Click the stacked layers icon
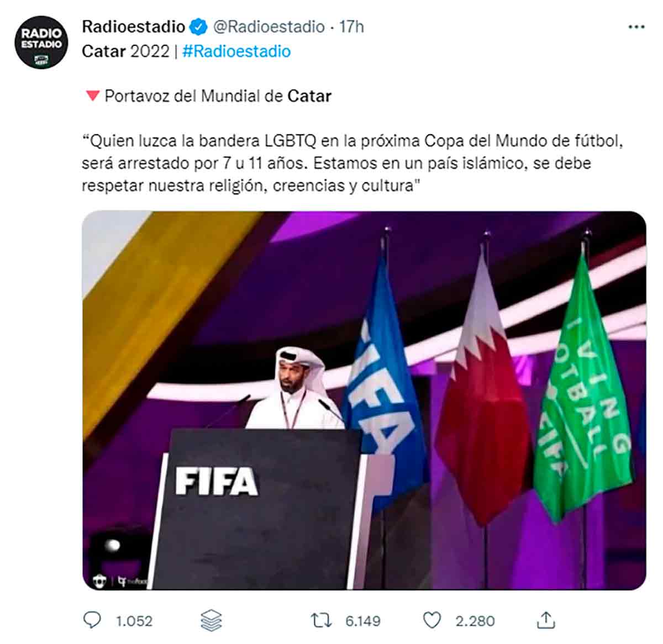 coord(211,621)
